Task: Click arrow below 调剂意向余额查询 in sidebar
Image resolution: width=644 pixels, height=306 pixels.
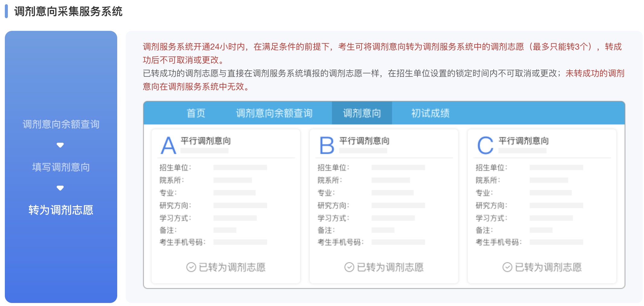Action: pos(60,145)
